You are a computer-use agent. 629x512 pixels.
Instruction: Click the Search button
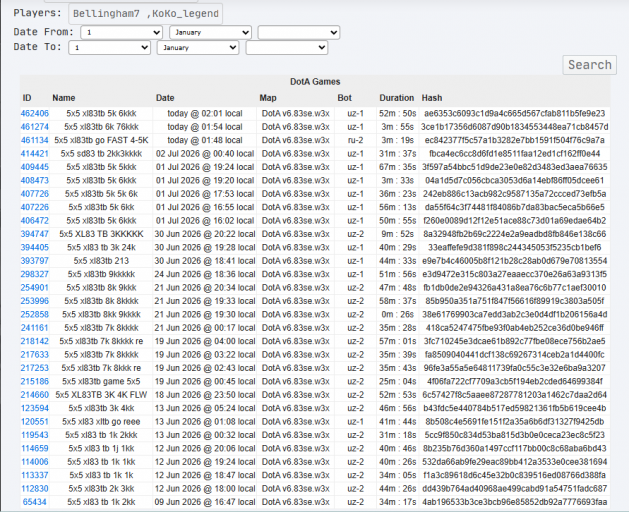click(590, 65)
